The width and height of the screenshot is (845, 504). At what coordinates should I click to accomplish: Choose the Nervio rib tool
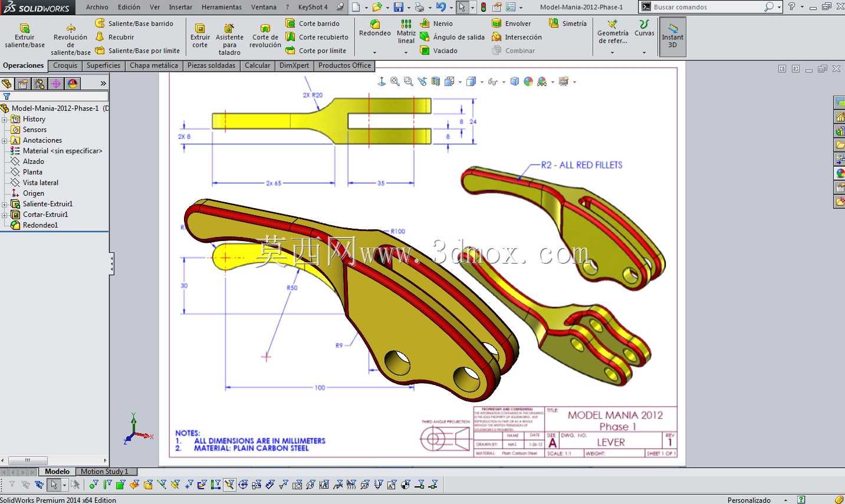(436, 24)
